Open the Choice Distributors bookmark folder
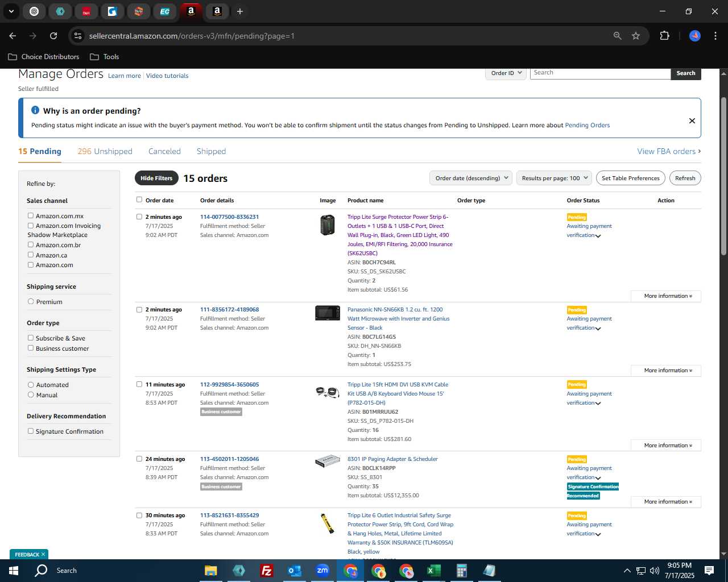Viewport: 728px width, 582px height. 44,57
